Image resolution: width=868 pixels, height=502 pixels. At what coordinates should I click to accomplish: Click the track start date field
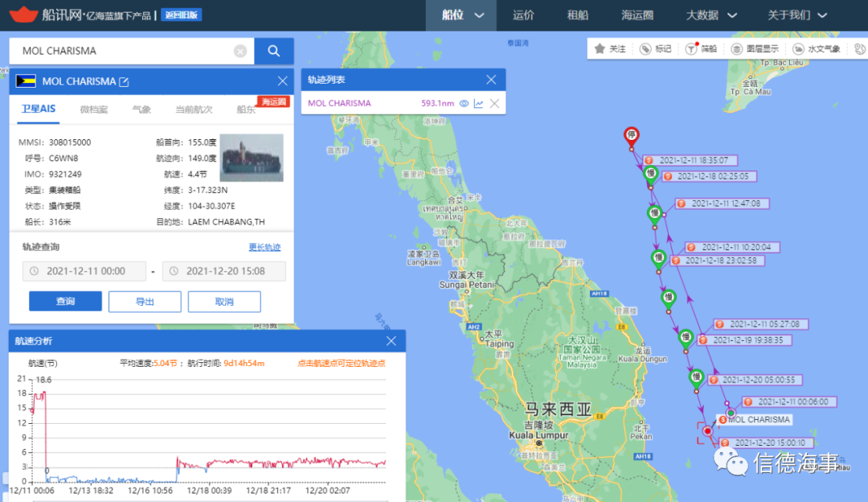click(85, 271)
